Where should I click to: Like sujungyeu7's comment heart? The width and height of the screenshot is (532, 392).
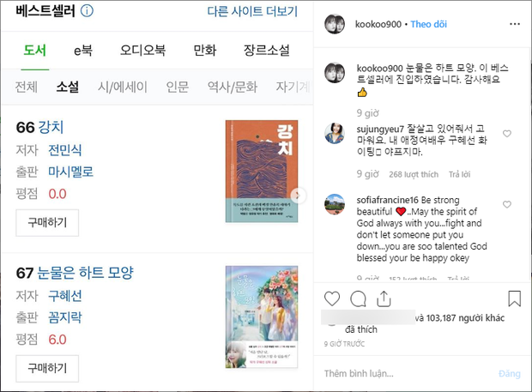[x=507, y=134]
